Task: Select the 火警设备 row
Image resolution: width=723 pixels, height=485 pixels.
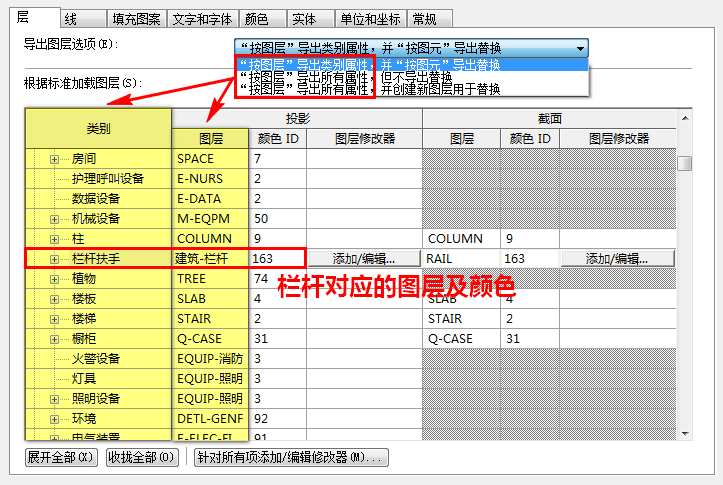Action: (x=98, y=359)
